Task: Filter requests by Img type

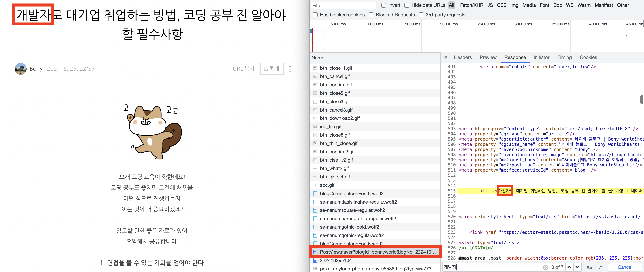Action: [x=514, y=5]
